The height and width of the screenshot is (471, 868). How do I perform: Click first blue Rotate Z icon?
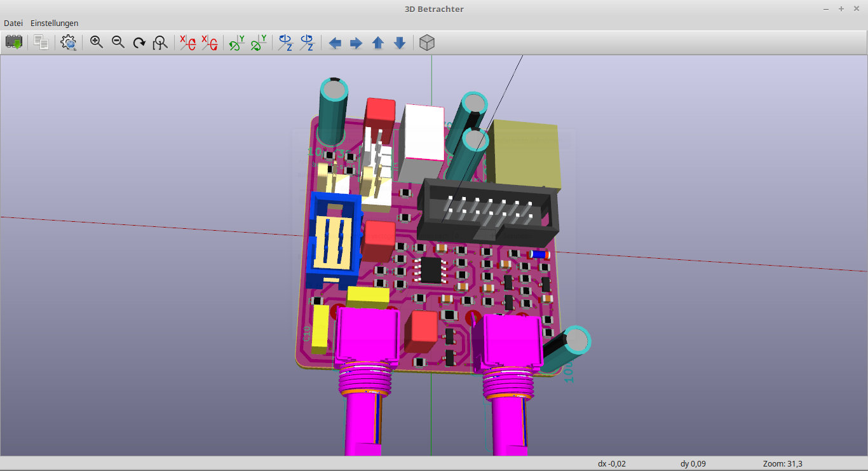click(286, 43)
